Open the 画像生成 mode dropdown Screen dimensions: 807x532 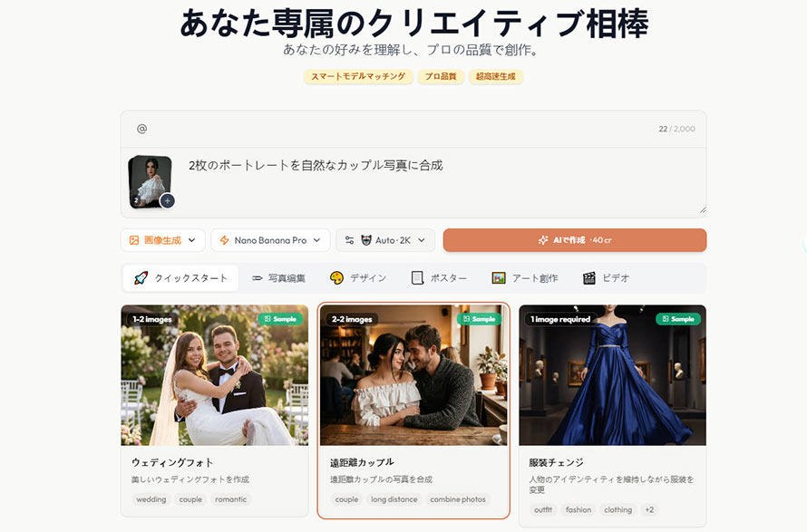pyautogui.click(x=163, y=240)
